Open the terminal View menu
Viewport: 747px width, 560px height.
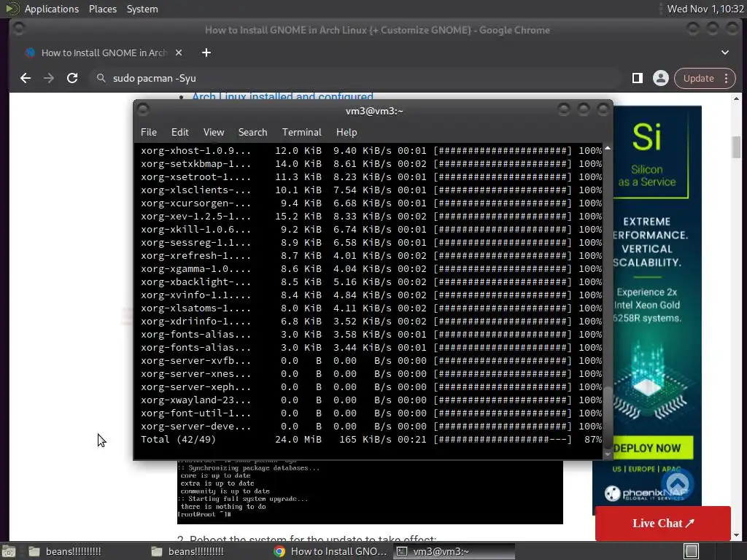(214, 132)
